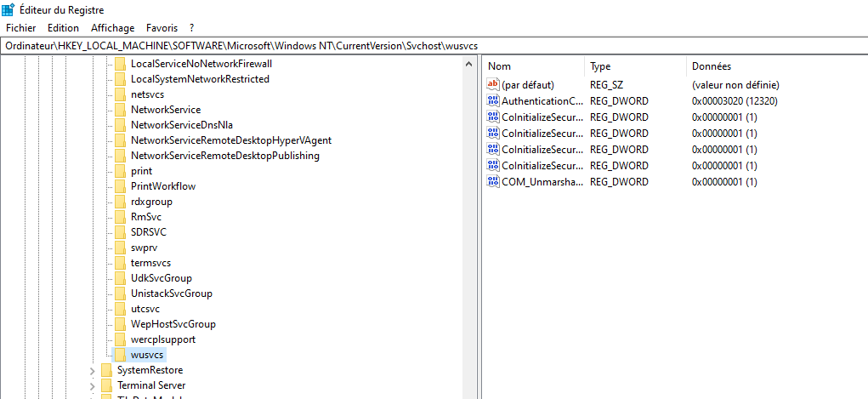This screenshot has width=868, height=399.
Task: Sort values by the Nom column header
Action: (x=533, y=66)
